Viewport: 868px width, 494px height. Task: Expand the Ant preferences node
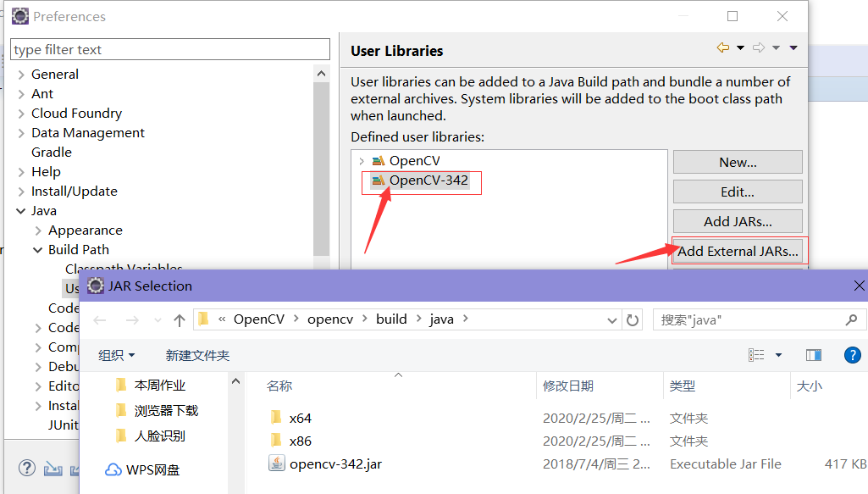click(x=21, y=94)
